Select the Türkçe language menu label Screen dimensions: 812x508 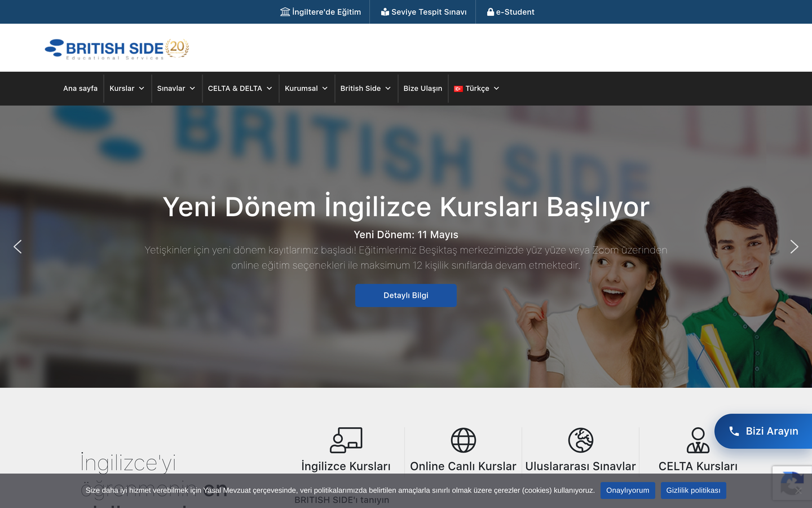(x=477, y=89)
